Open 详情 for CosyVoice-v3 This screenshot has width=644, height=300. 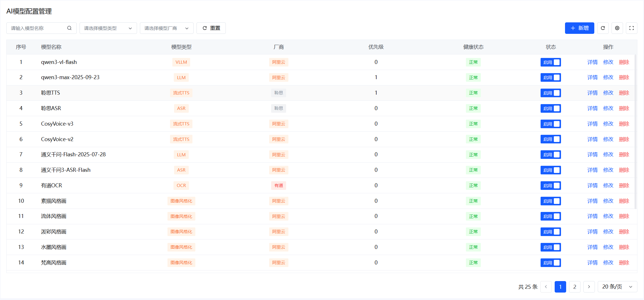[592, 124]
